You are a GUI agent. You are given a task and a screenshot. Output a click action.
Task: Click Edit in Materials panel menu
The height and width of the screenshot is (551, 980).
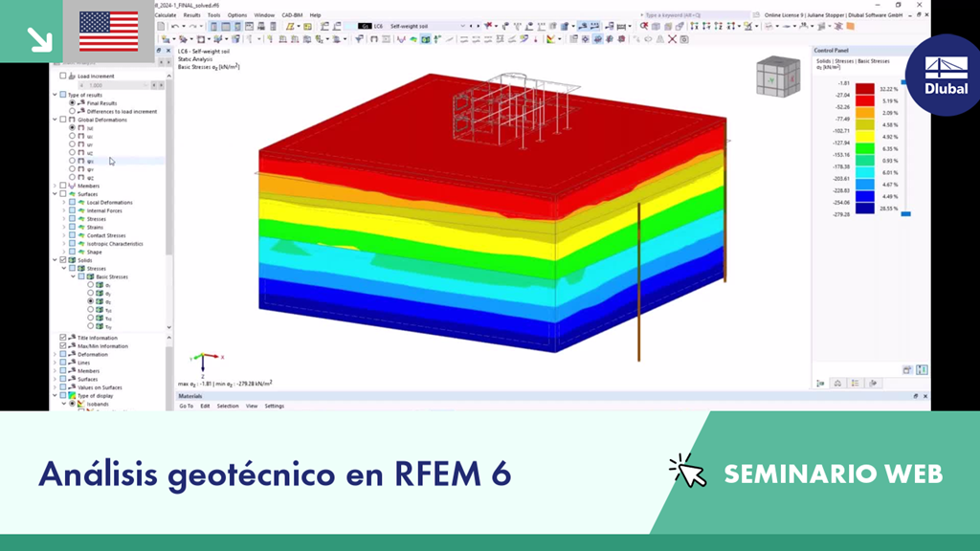205,406
